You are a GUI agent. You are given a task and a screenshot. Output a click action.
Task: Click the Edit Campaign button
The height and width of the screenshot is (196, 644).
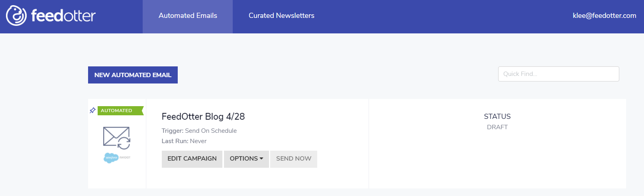(192, 159)
